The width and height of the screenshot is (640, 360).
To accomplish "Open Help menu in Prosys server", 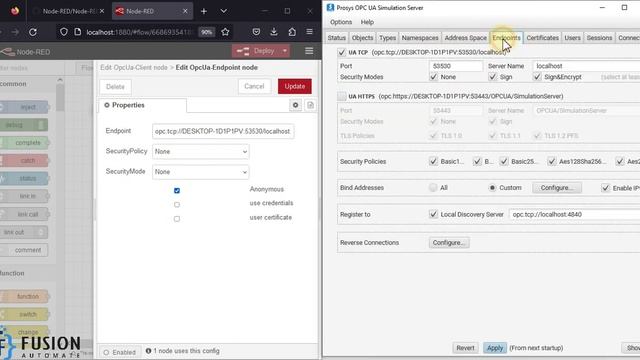I will tap(367, 22).
